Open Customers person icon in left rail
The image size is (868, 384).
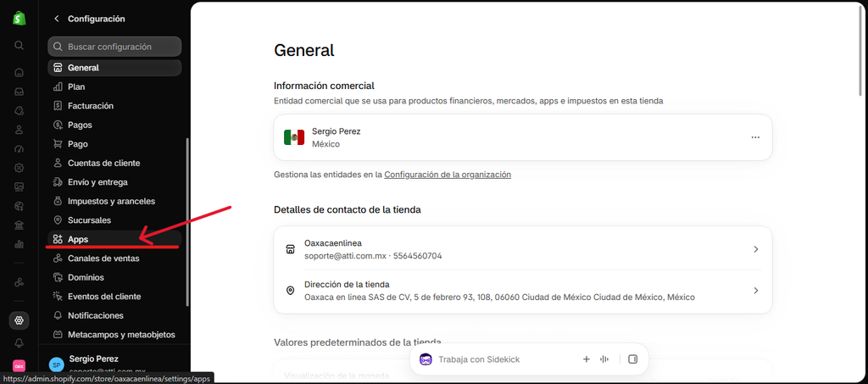[x=19, y=130]
